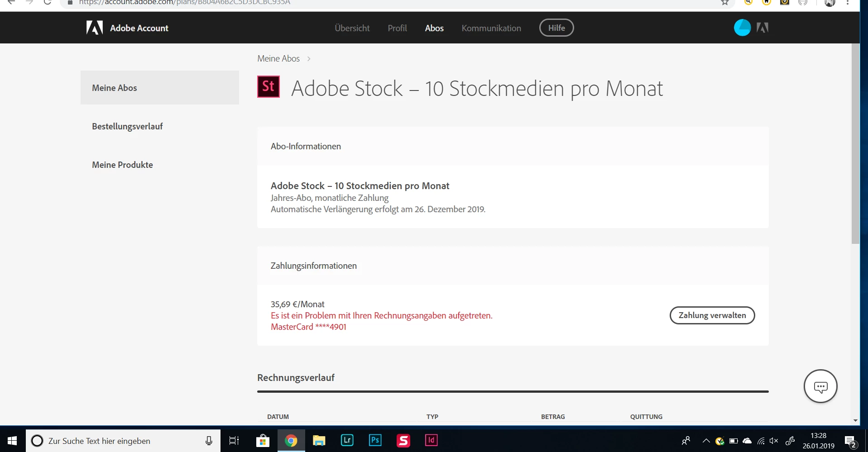Screen dimensions: 868x452
Task: Click the muted volume icon
Action: pos(774,441)
